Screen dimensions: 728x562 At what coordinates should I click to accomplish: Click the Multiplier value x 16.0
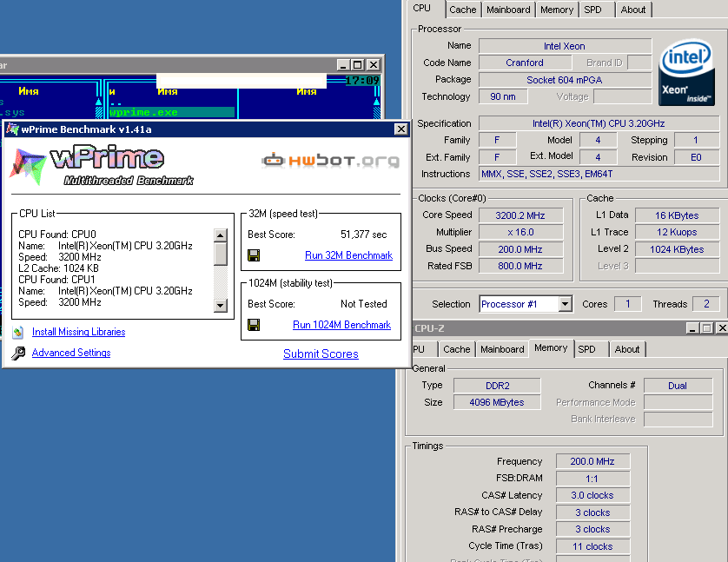click(x=520, y=232)
